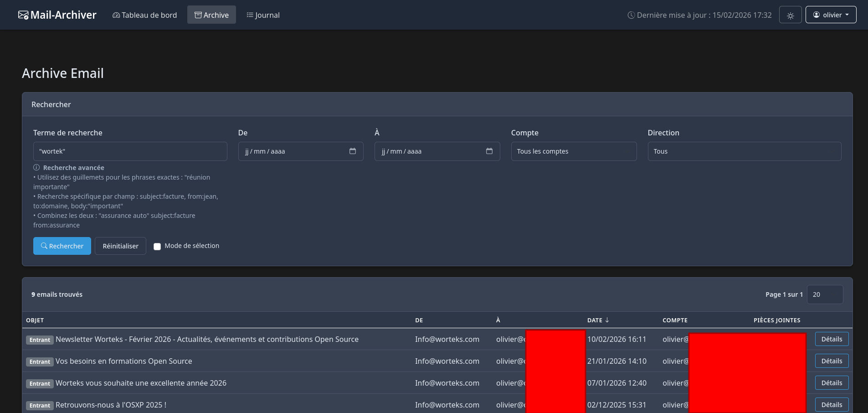The height and width of the screenshot is (413, 868).
Task: Open Détails for Newsletter Worteks Février 2026
Action: 831,339
